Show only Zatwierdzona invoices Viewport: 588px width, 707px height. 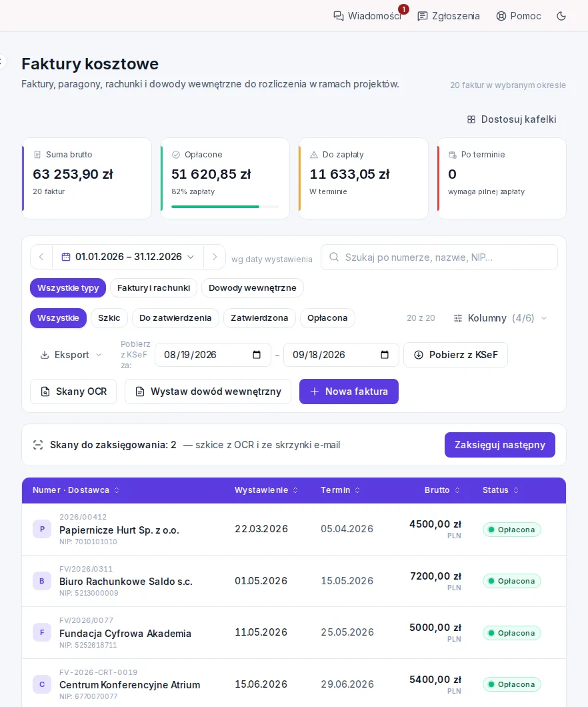tap(259, 318)
